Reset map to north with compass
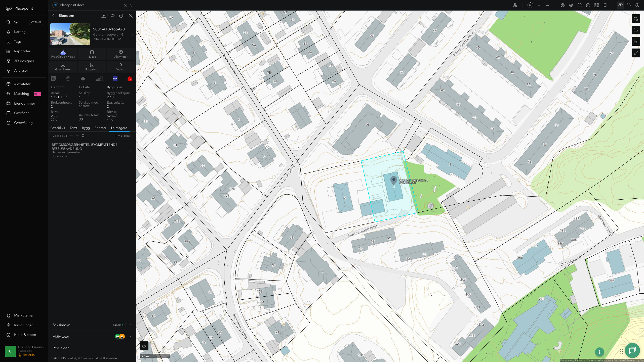 click(x=530, y=5)
